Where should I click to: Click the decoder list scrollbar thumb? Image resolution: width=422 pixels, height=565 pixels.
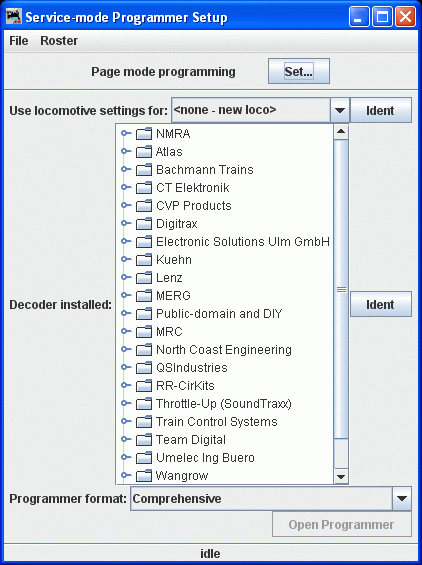pos(341,289)
